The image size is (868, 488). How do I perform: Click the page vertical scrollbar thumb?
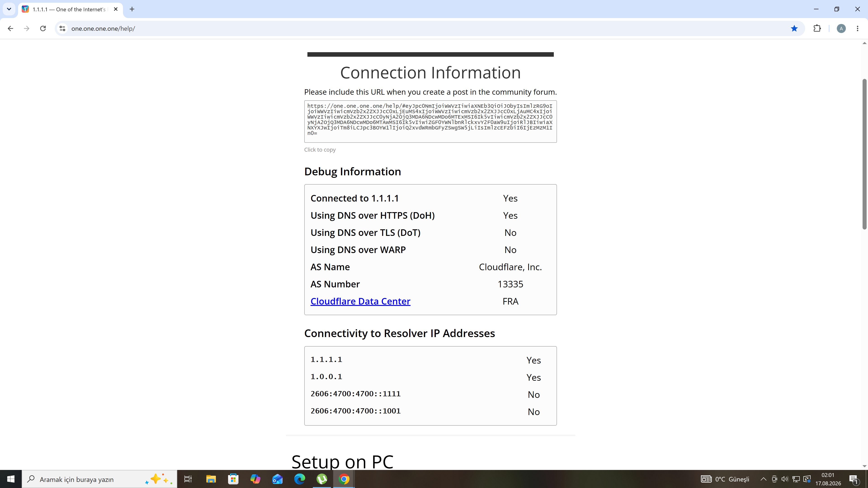pyautogui.click(x=864, y=154)
